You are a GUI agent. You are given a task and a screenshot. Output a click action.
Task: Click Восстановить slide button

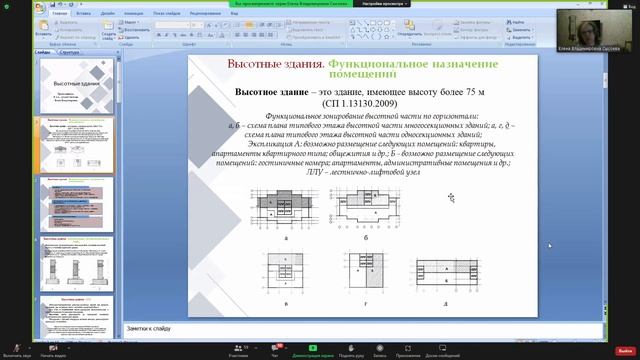(134, 30)
